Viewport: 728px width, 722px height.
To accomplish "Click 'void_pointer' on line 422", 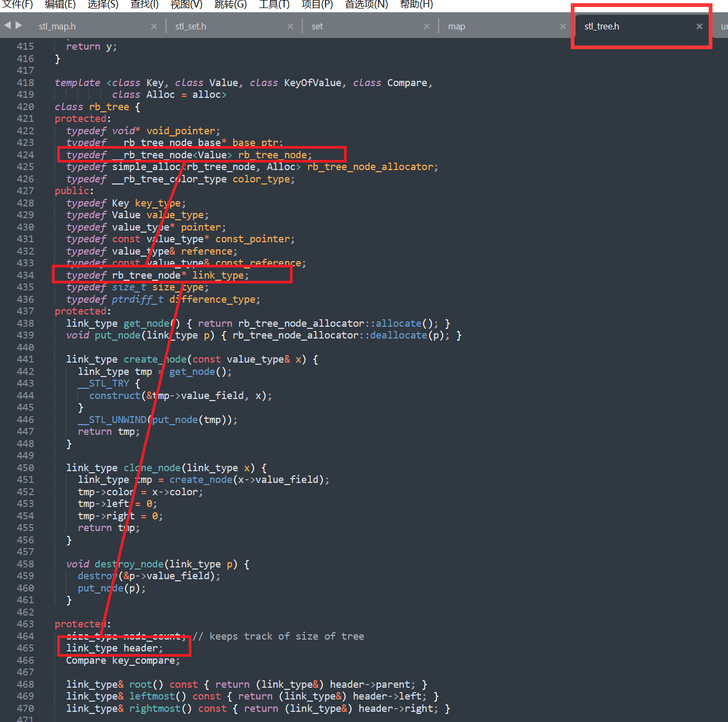I will [x=181, y=131].
